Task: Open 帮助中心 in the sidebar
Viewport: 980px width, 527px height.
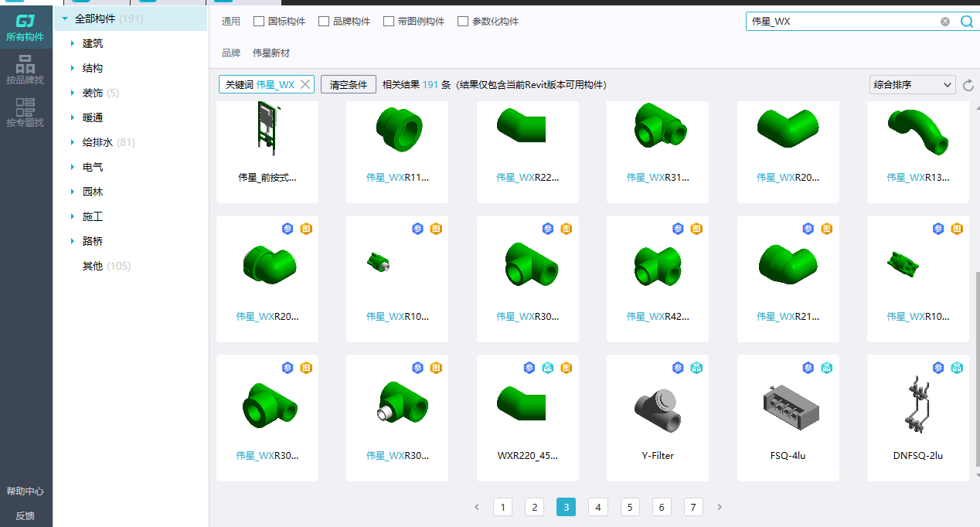Action: [x=26, y=491]
